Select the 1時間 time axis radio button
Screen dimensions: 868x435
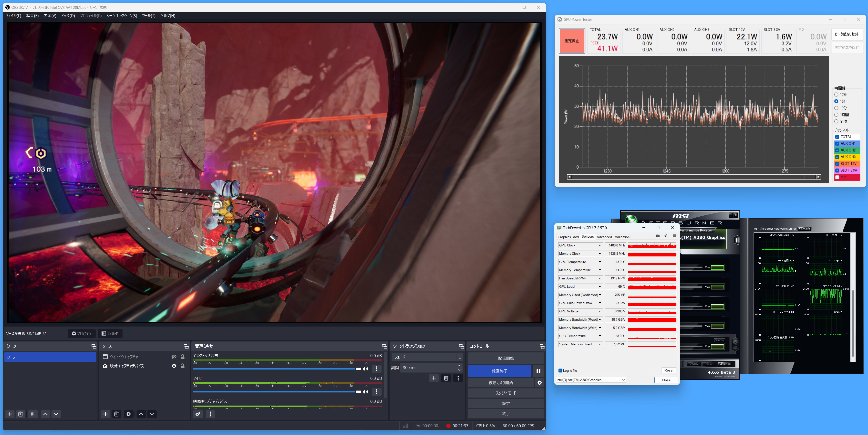tap(836, 115)
